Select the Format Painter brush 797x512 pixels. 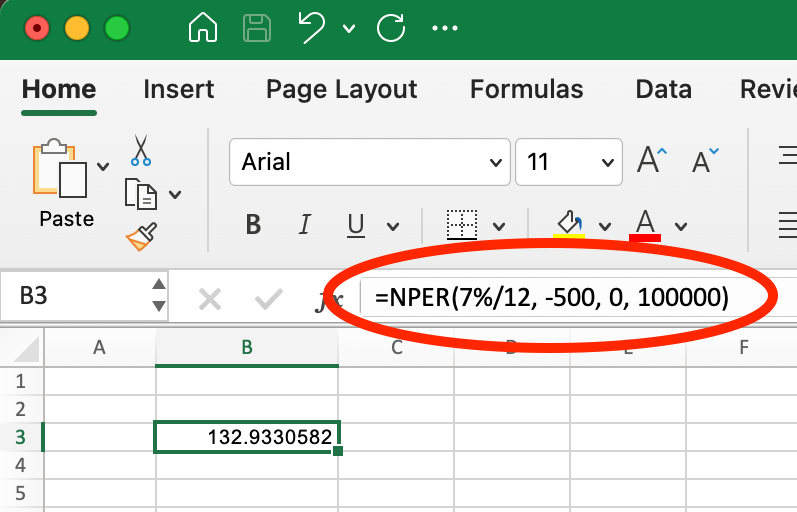[x=141, y=236]
